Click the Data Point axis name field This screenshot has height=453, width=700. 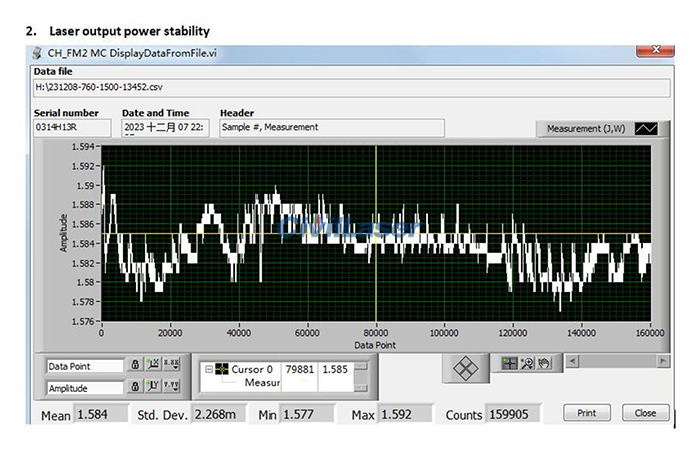pos(84,367)
